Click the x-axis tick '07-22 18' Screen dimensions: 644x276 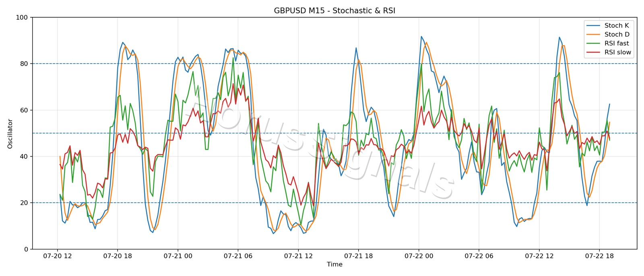click(599, 256)
